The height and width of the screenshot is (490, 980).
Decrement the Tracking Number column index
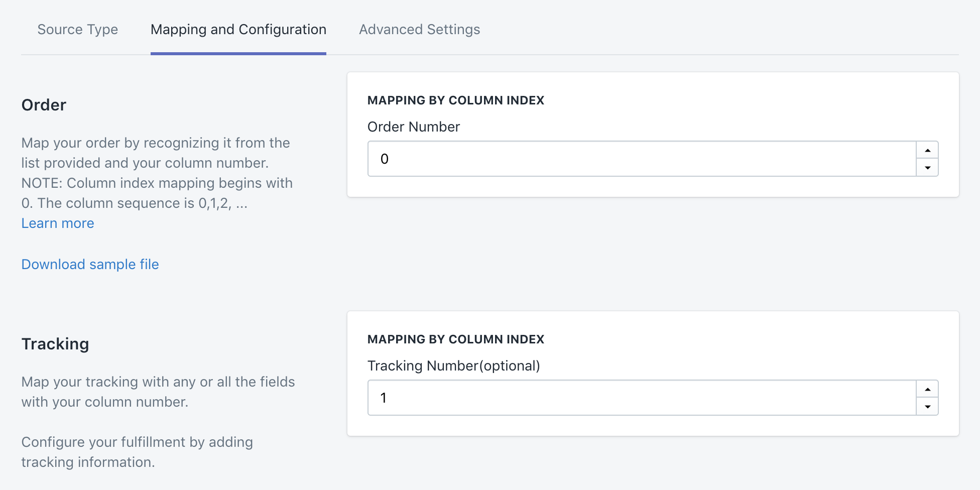[928, 407]
